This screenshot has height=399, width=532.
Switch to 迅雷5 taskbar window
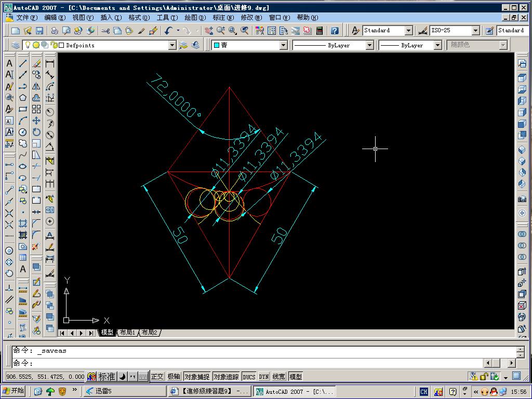[124, 391]
